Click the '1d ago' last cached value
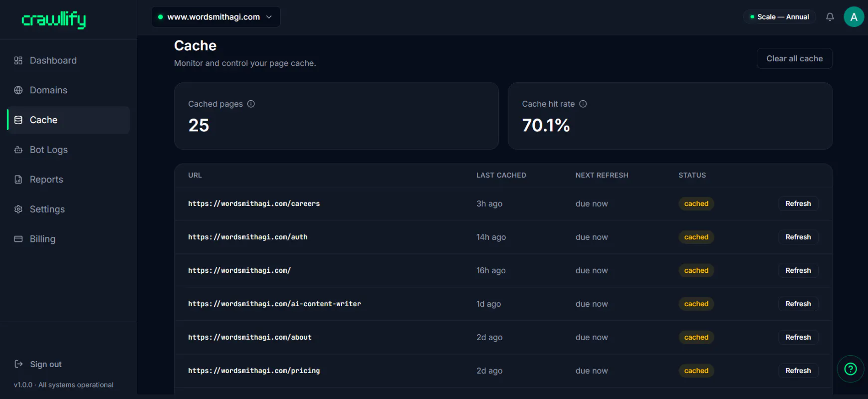The width and height of the screenshot is (868, 399). tap(489, 304)
